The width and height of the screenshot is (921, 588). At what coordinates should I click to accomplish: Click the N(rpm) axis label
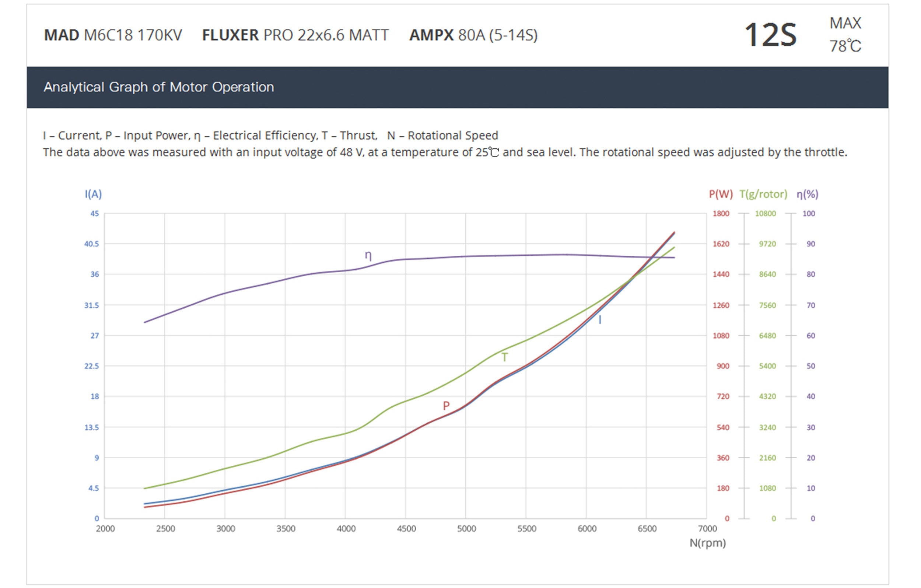pos(707,543)
